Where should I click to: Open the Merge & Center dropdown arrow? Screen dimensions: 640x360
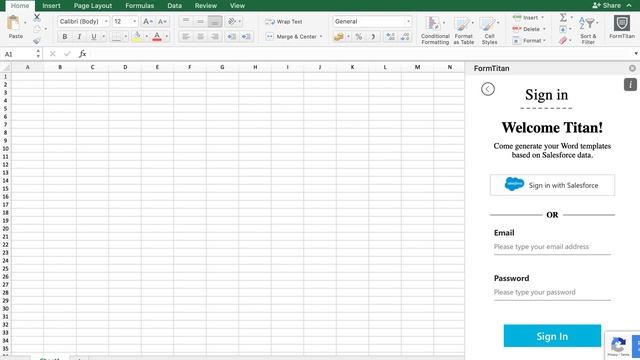321,37
